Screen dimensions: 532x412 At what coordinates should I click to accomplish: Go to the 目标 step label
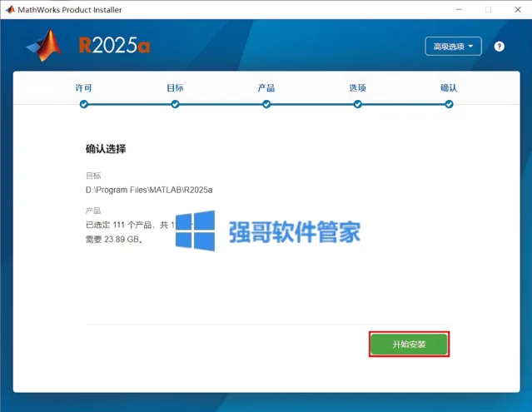tap(175, 88)
